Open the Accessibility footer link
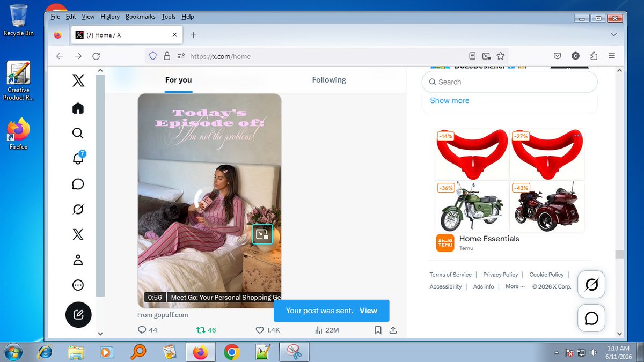Screen dimensions: 644x362 (445, 287)
